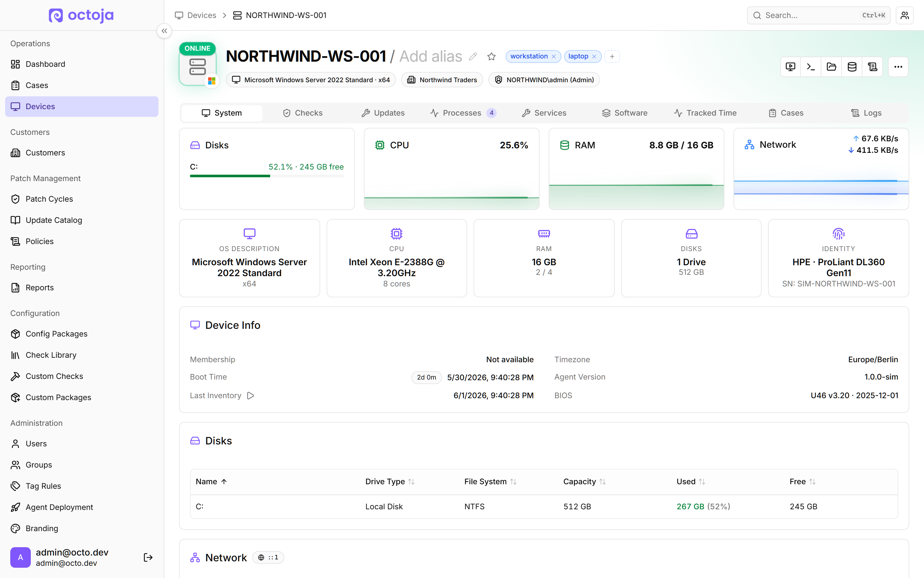The height and width of the screenshot is (578, 924).
Task: Open Dashboard in the sidebar
Action: point(82,64)
